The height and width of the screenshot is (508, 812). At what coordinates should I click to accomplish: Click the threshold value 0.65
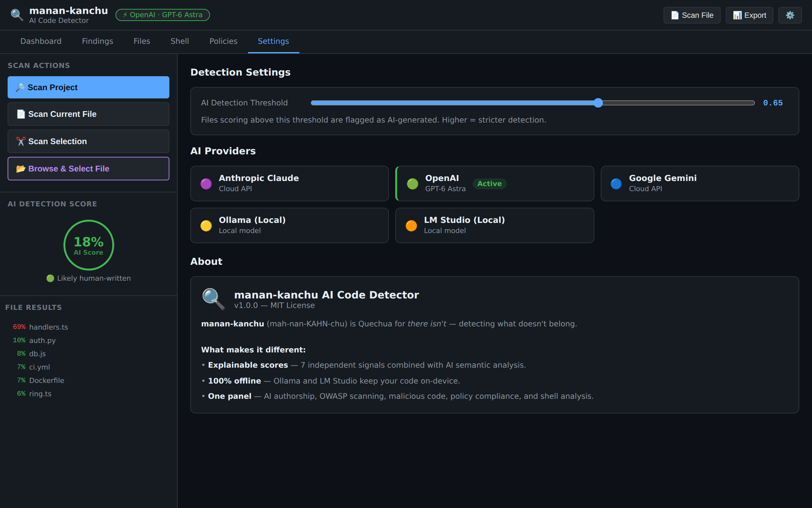(x=773, y=103)
